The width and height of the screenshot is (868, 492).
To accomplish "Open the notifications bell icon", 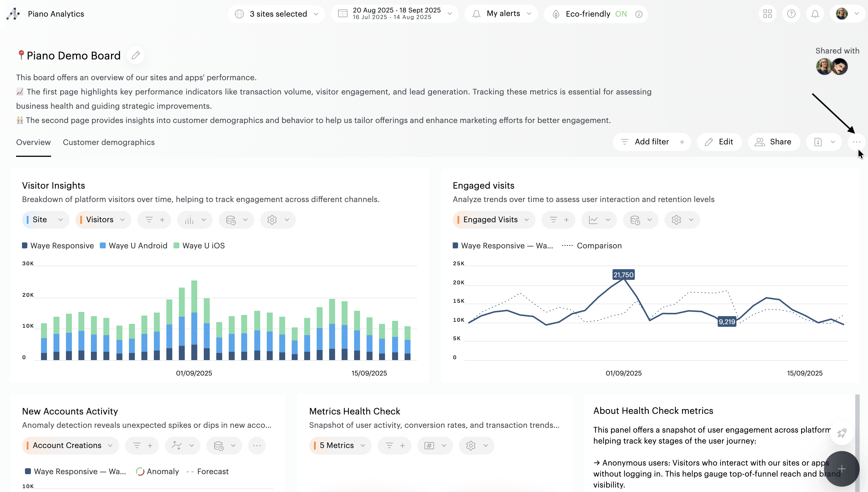I will pos(815,14).
